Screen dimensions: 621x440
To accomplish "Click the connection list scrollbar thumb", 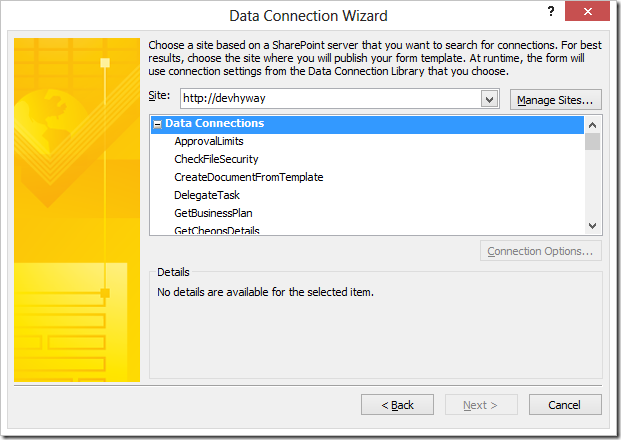I will point(592,142).
